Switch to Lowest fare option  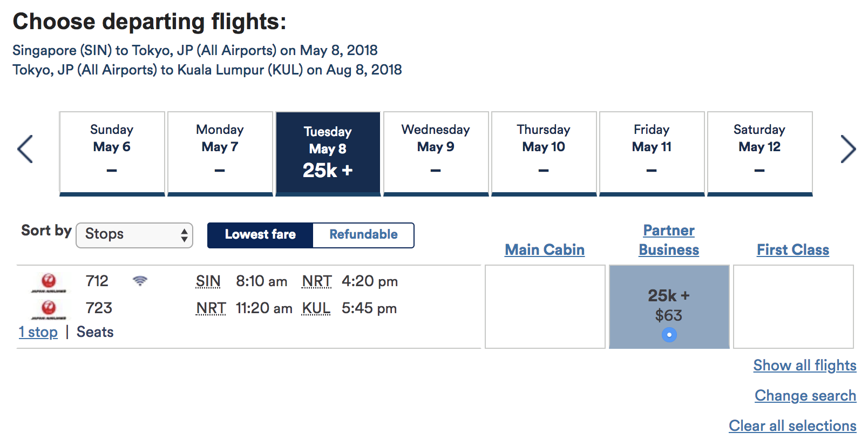click(260, 235)
